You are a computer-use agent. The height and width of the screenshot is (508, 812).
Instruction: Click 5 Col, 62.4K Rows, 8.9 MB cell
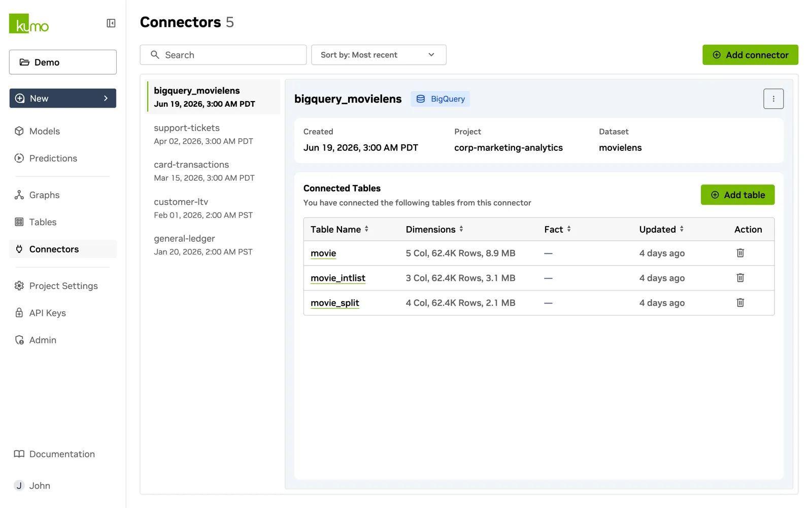coord(460,253)
